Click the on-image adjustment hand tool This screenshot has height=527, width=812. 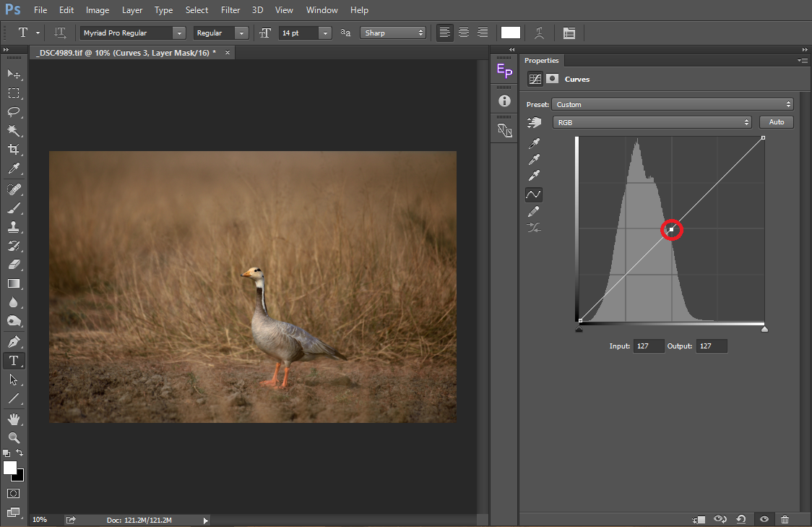[x=535, y=123]
